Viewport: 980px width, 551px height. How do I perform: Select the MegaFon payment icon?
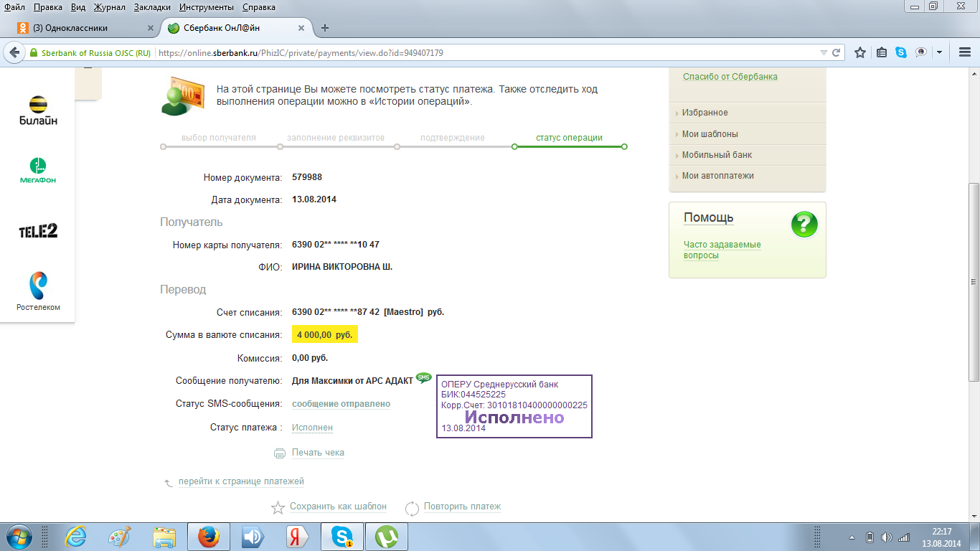click(38, 171)
